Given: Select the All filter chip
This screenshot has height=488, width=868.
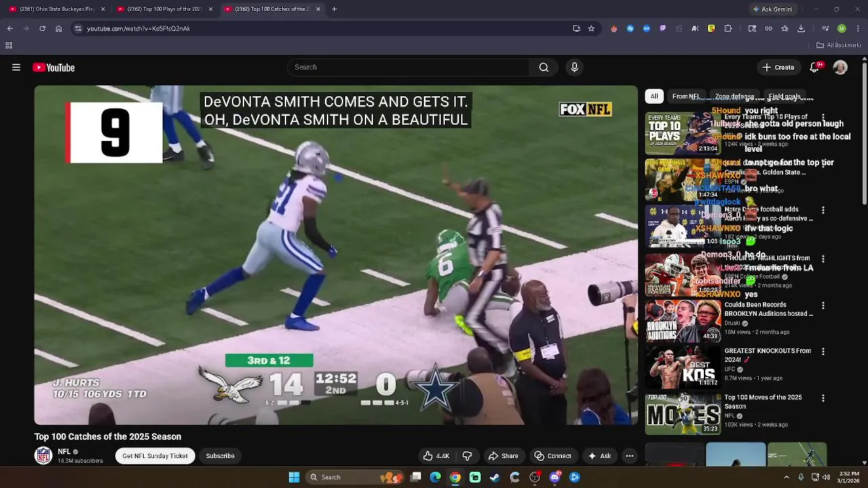Looking at the screenshot, I should 654,96.
